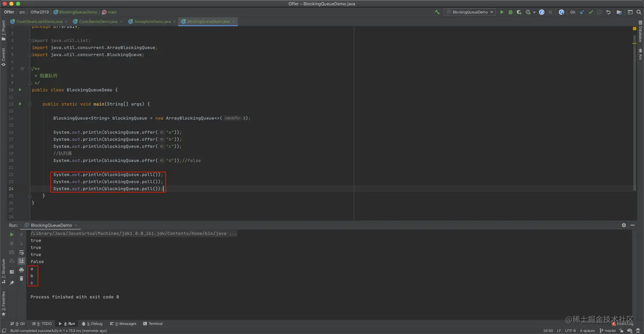
Task: Run with Coverage from the top toolbar
Action: click(519, 12)
